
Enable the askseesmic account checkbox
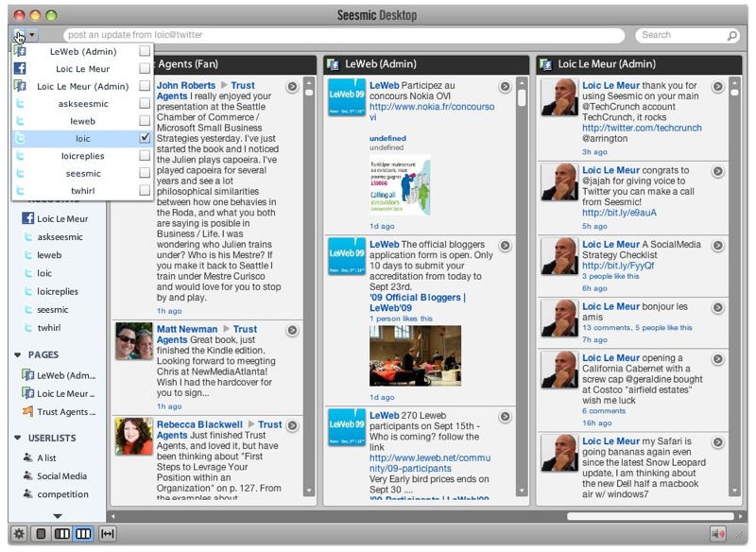(145, 103)
